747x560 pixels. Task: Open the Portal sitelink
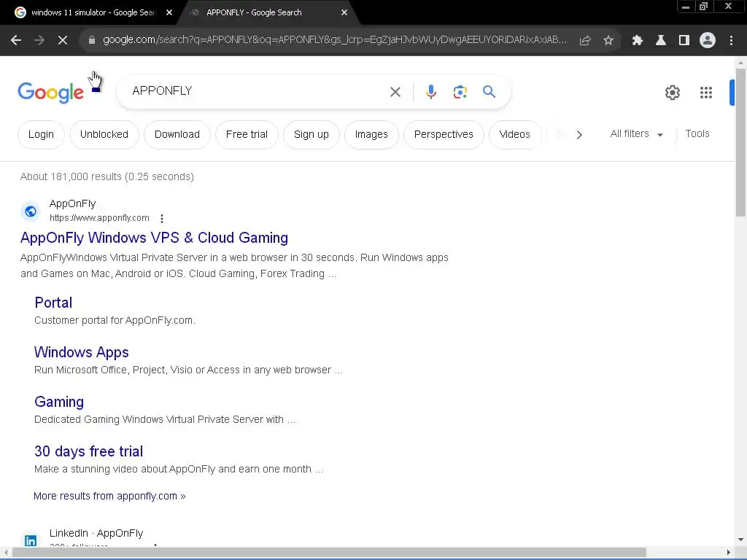(53, 303)
